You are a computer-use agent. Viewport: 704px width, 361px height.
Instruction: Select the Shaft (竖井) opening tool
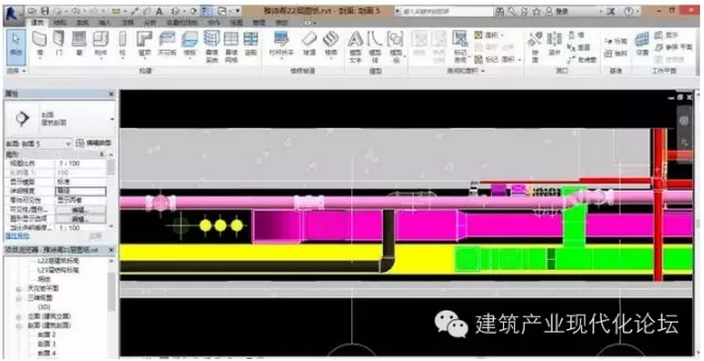555,45
